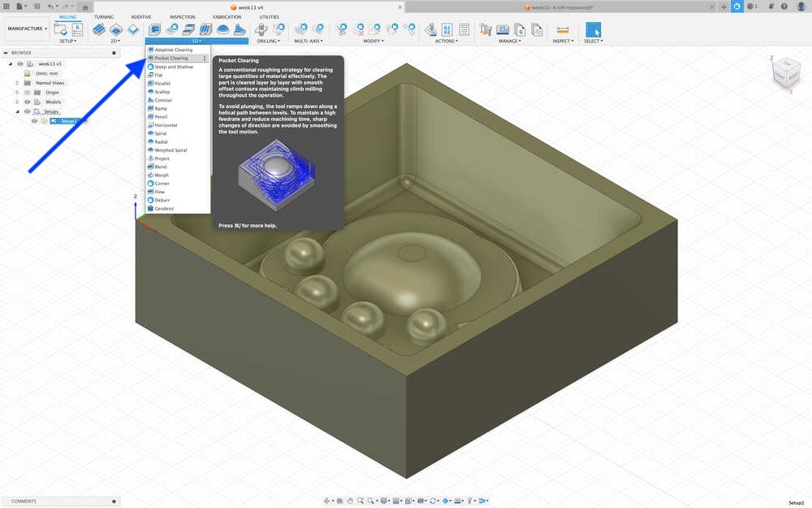Viewport: 812px width, 508px height.
Task: Switch to the FABRICATION tab
Action: [227, 17]
